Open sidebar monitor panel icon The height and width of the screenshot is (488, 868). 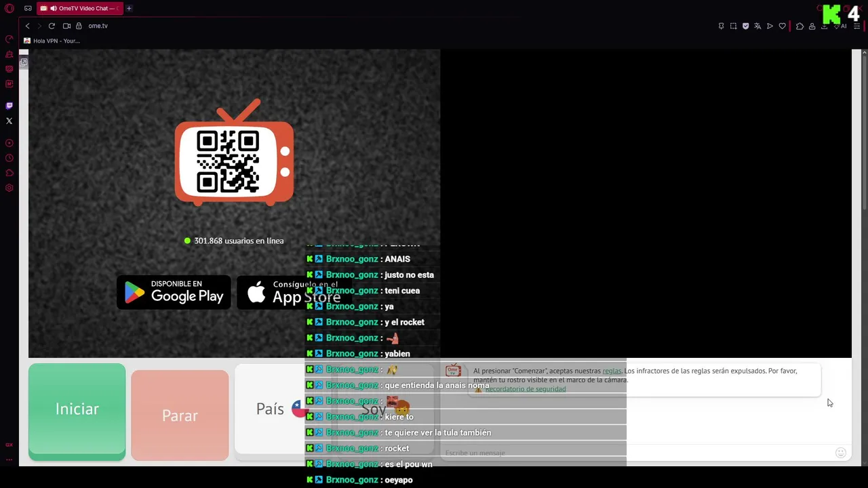click(9, 69)
